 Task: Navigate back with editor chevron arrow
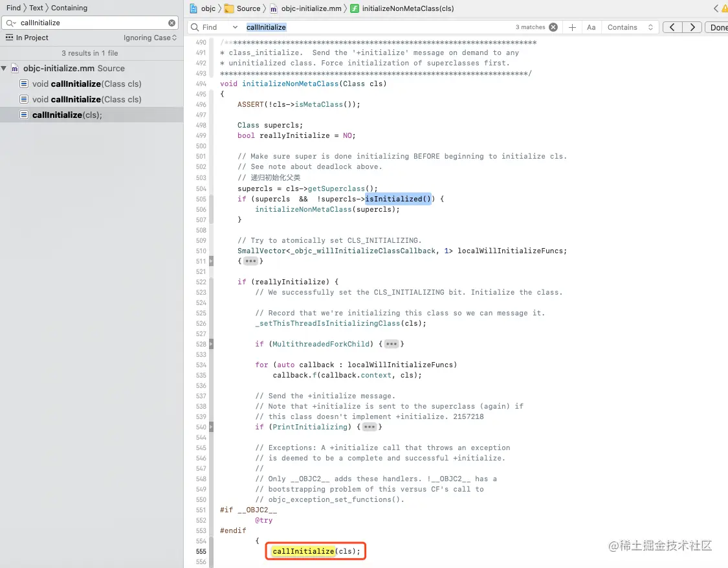(716, 8)
